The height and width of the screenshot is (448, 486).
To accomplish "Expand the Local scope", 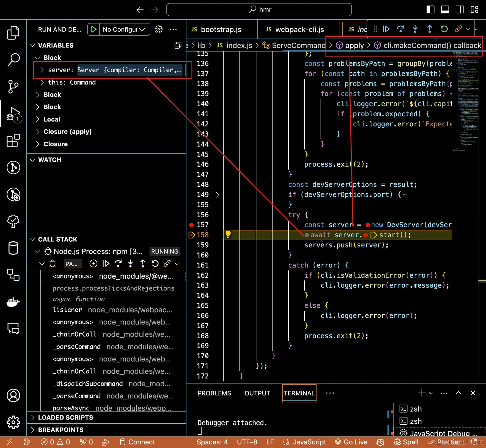I will click(38, 119).
